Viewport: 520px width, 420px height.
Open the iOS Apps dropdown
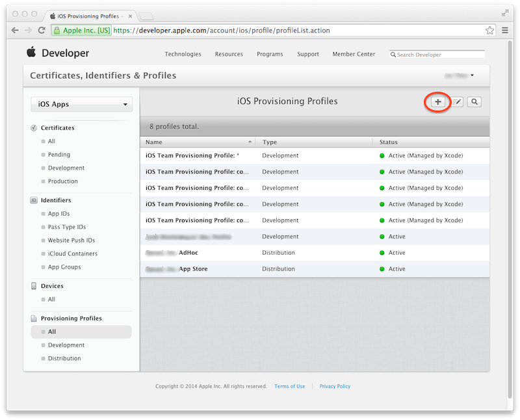click(81, 104)
